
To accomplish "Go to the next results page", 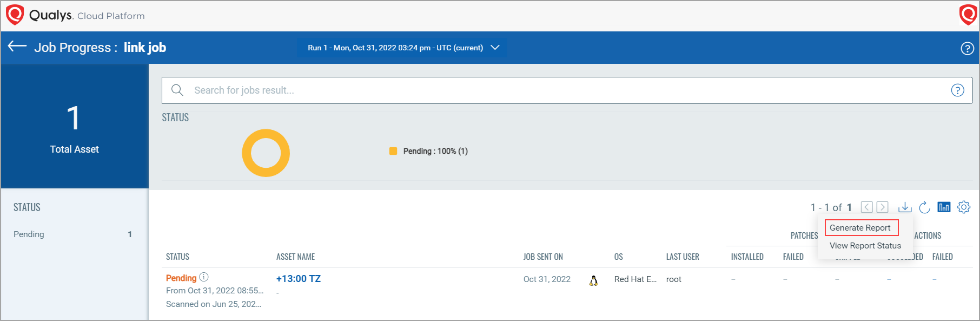I will tap(882, 207).
